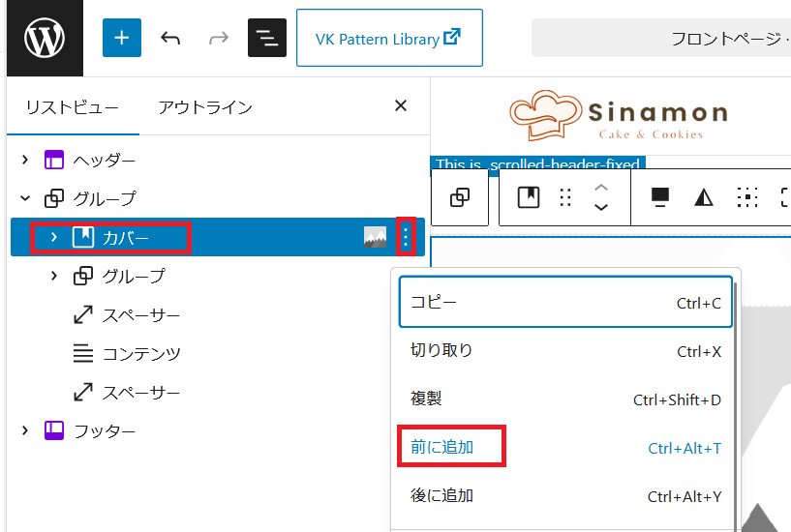The width and height of the screenshot is (791, 532).
Task: Expand the ヘッダー tree item
Action: point(26,160)
